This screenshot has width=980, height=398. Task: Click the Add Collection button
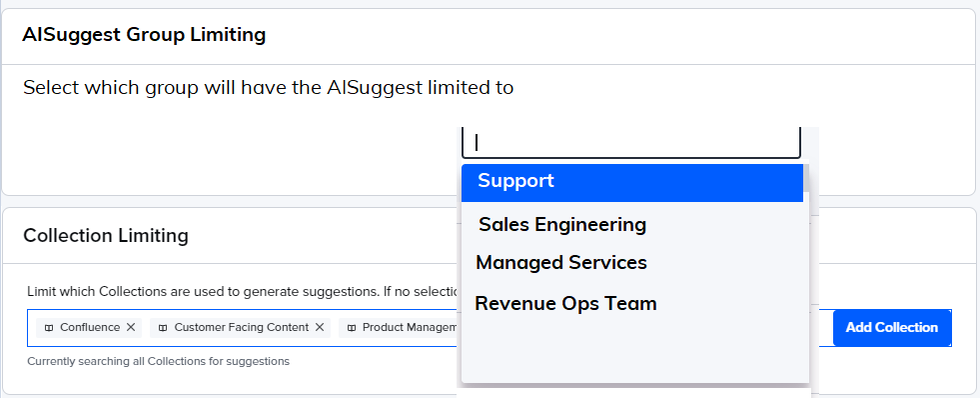click(x=892, y=327)
